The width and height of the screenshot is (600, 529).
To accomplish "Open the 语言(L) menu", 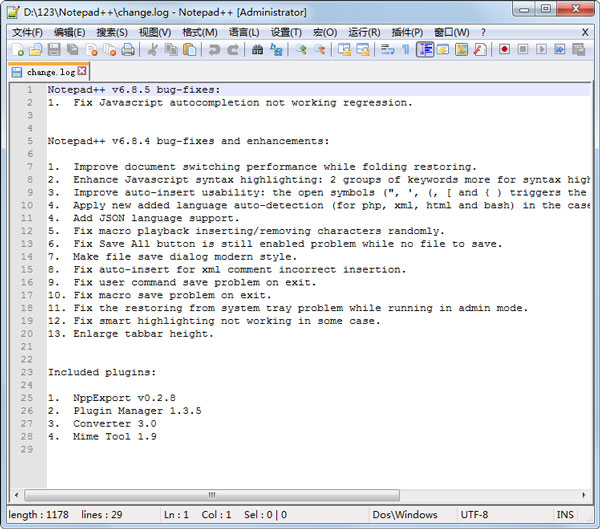I will pyautogui.click(x=244, y=33).
